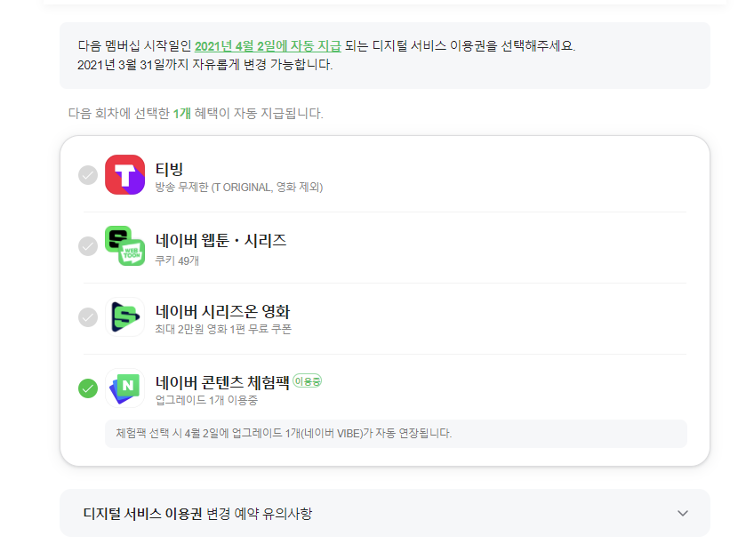The width and height of the screenshot is (754, 560).
Task: Select the 네이버 시리즈온 영화 check circle
Action: point(88,317)
